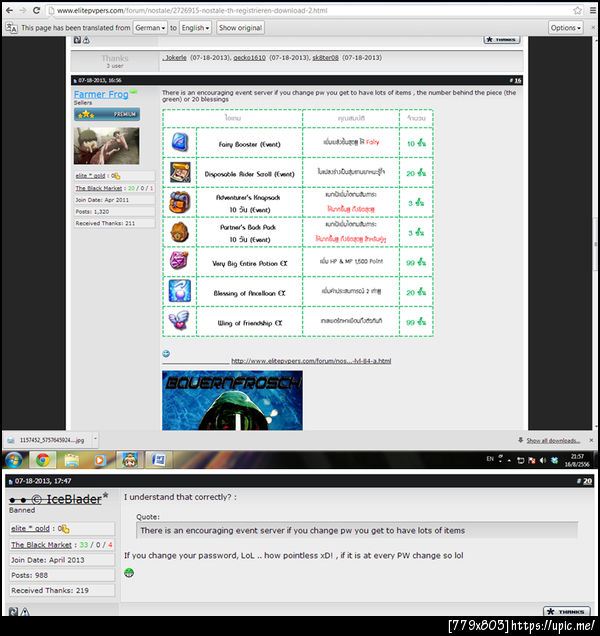Click the Partner's Back Pack item icon
The image size is (600, 636).
click(180, 232)
